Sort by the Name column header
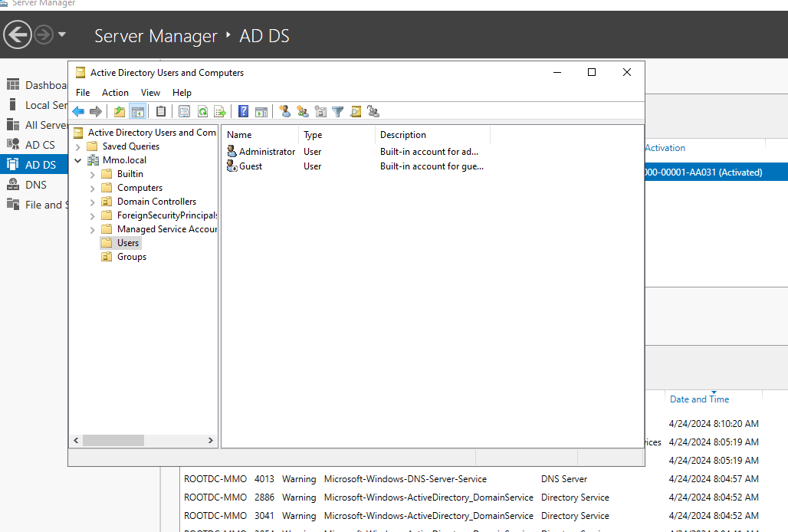The height and width of the screenshot is (532, 788). point(261,135)
